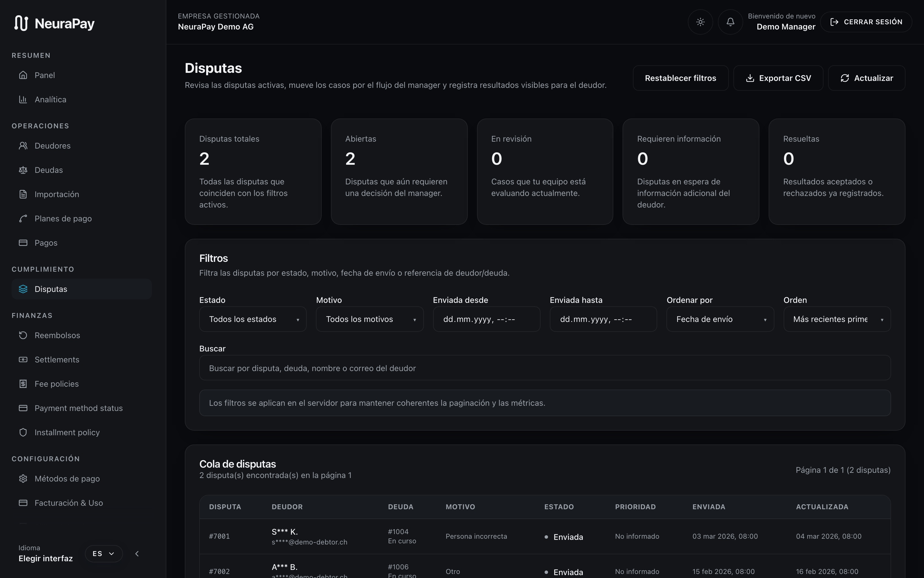Click the PRIORIDAD column header

(635, 507)
